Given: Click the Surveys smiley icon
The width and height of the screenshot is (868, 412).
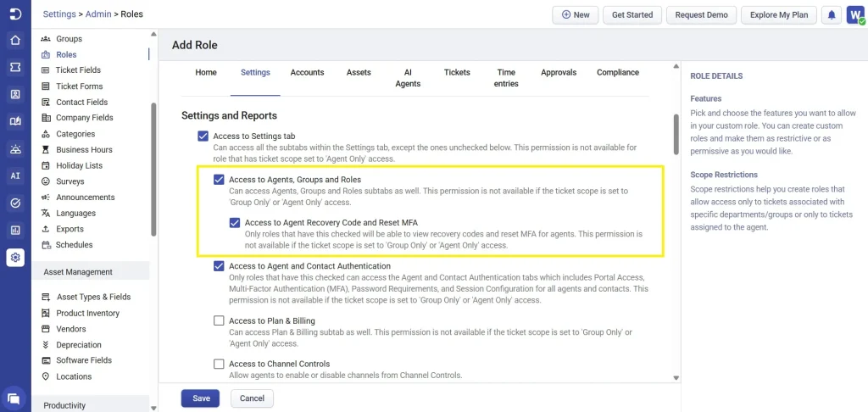Looking at the screenshot, I should [x=46, y=181].
